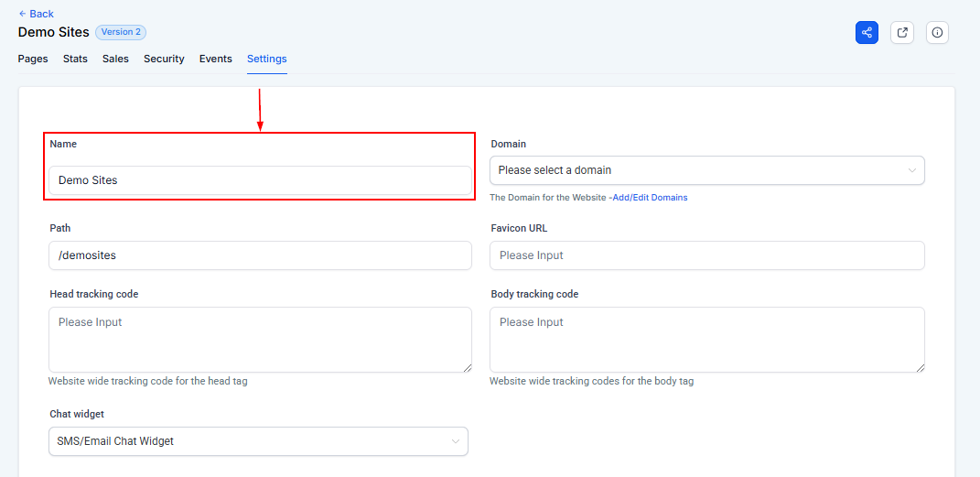Click the Chat widget chevron arrow
Image resolution: width=980 pixels, height=477 pixels.
point(455,441)
